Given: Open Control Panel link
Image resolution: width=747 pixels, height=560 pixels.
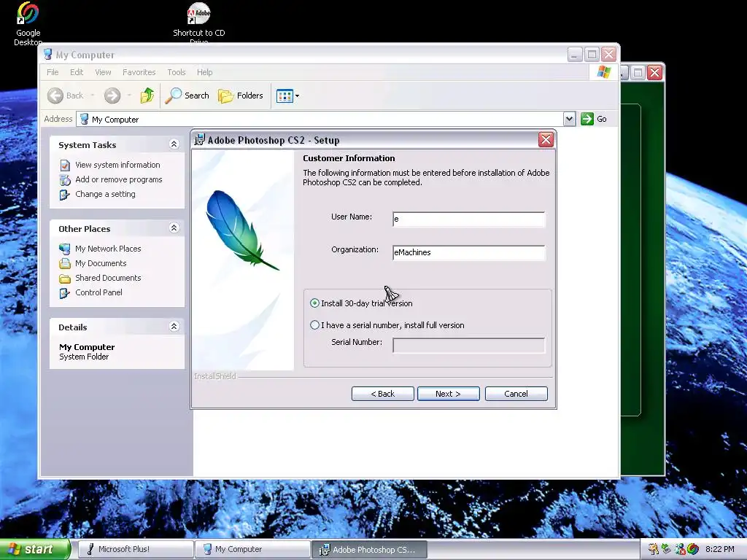Looking at the screenshot, I should [98, 293].
